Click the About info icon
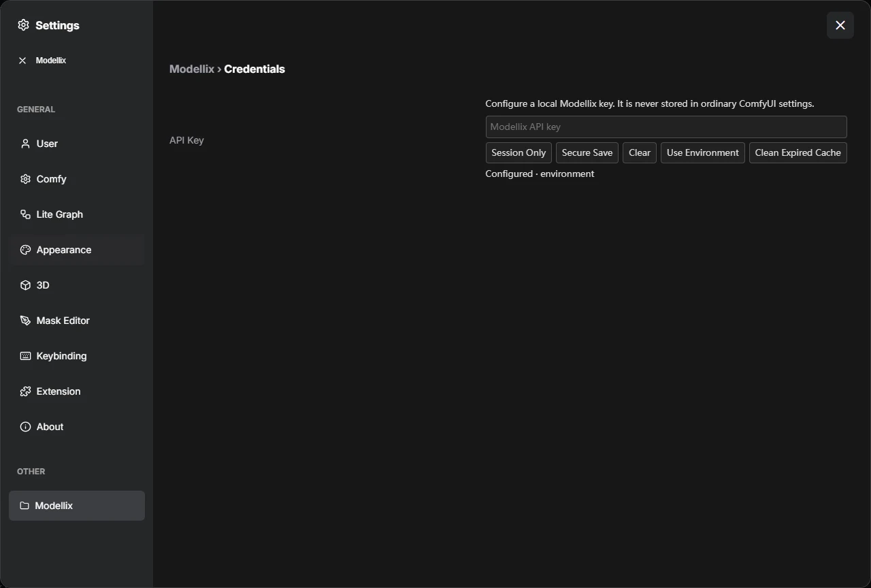This screenshot has height=588, width=871. click(25, 427)
